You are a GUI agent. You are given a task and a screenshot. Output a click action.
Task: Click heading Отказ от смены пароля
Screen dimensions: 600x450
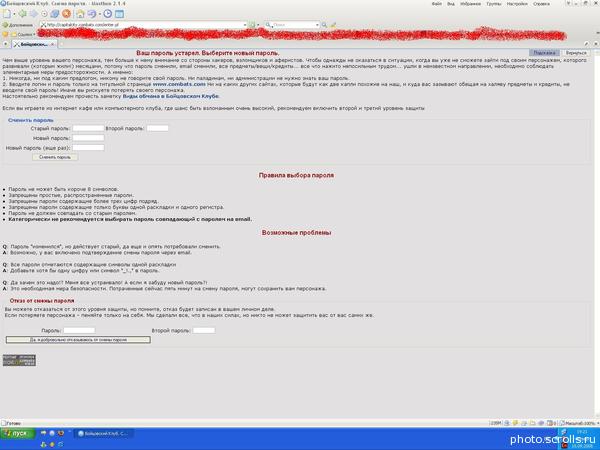(x=42, y=301)
